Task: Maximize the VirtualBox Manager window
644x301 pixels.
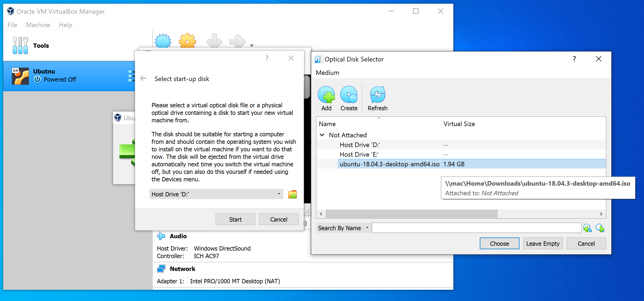Action: pos(416,11)
